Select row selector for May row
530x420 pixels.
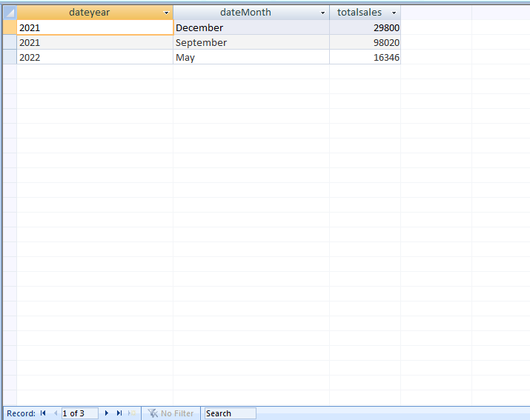[10, 57]
